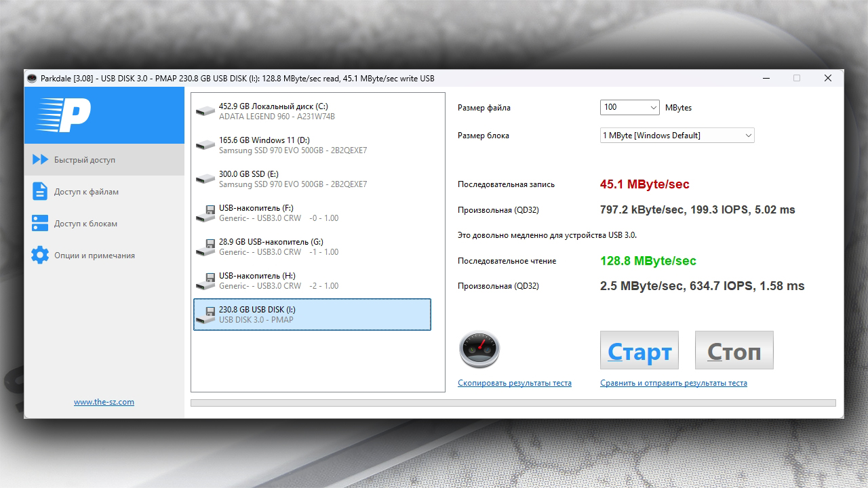Close the Parkdale window
868x488 pixels.
pyautogui.click(x=828, y=79)
